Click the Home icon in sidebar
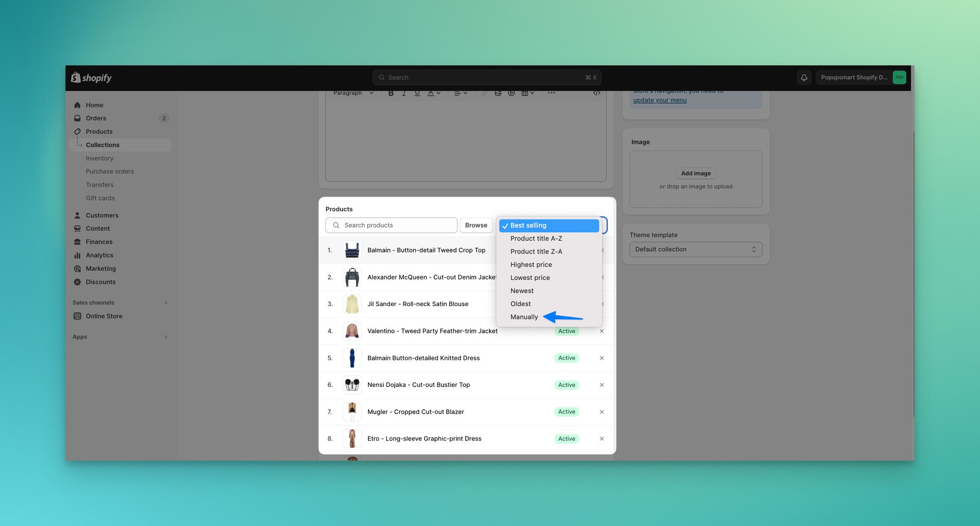The width and height of the screenshot is (980, 526). [x=78, y=105]
